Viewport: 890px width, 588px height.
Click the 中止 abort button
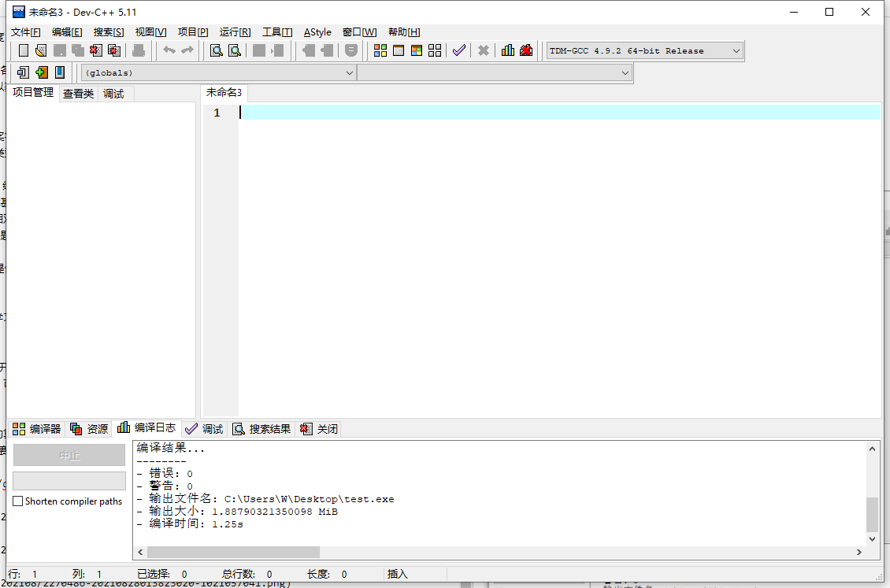69,455
